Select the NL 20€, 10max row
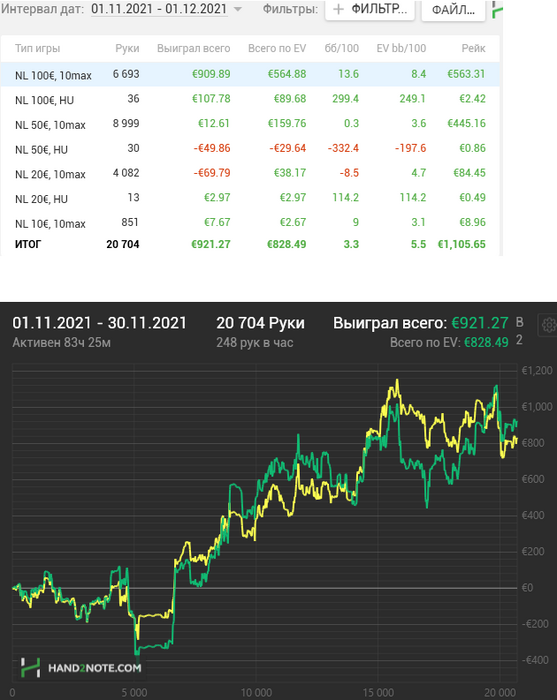This screenshot has width=557, height=700. 250,173
